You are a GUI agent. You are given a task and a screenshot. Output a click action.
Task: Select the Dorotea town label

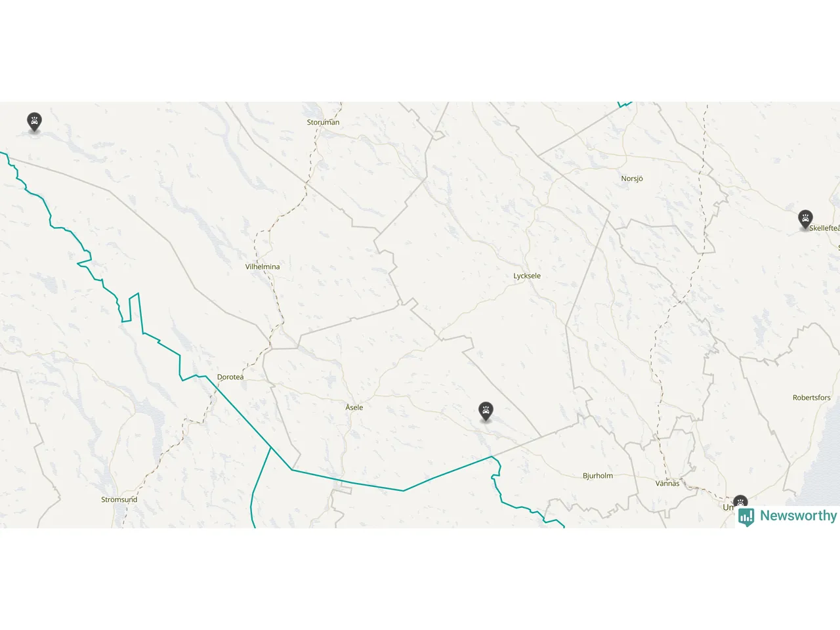[230, 377]
